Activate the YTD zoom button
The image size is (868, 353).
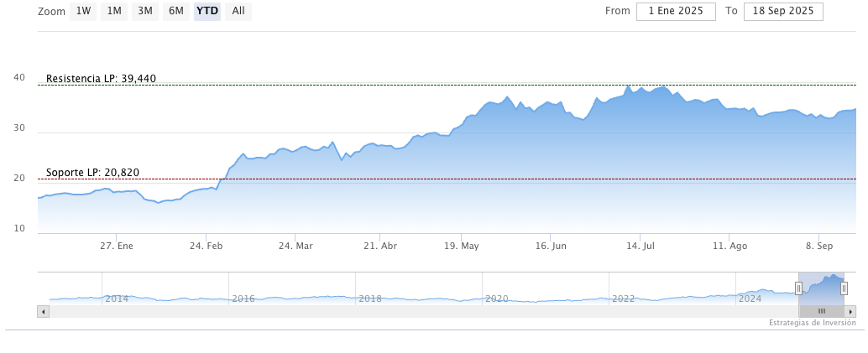(207, 12)
